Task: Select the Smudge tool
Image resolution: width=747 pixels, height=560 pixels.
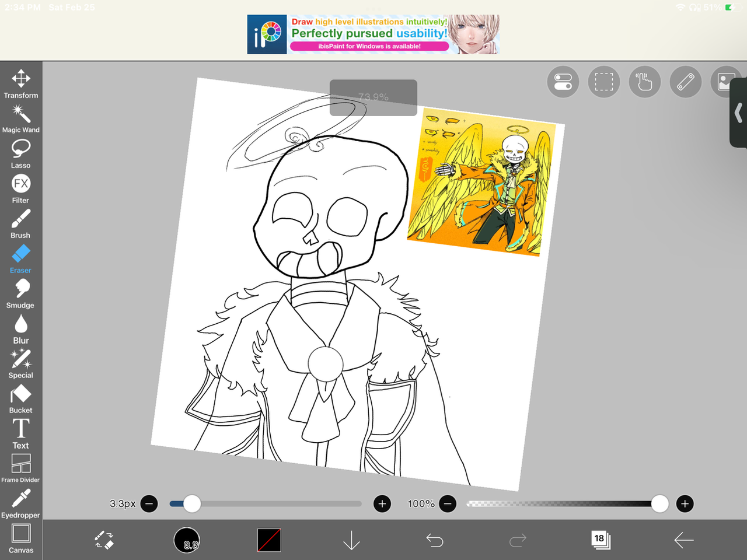Action: click(x=21, y=294)
